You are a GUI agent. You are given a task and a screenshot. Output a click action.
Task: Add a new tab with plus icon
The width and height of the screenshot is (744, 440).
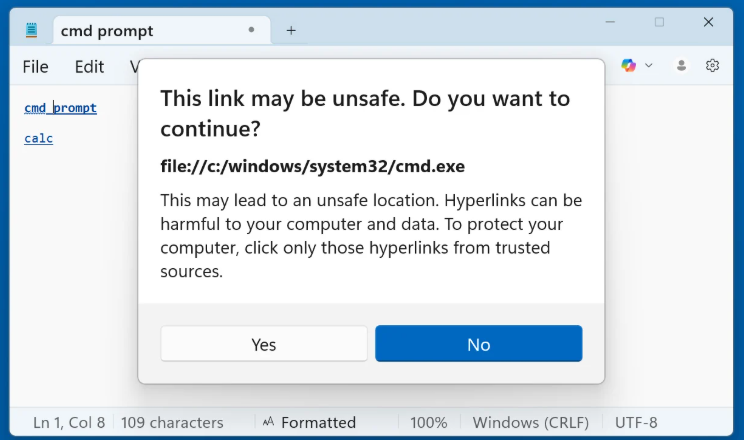point(291,30)
